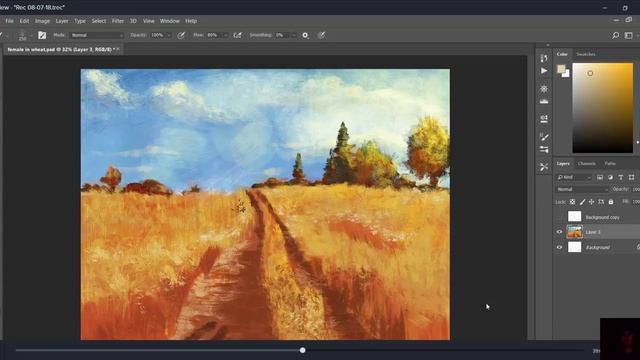Select the Background copy layer row
Screen dimensions: 640x360
click(x=596, y=217)
